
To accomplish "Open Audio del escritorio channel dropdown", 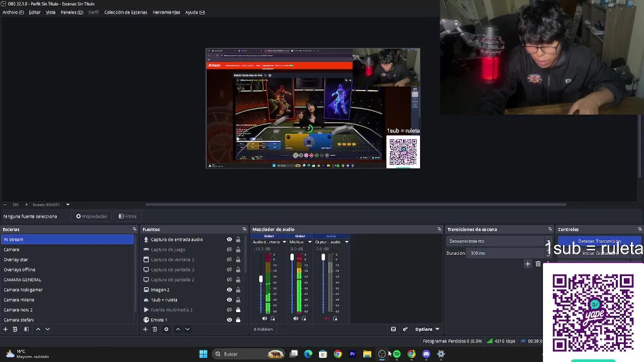I will (284, 242).
